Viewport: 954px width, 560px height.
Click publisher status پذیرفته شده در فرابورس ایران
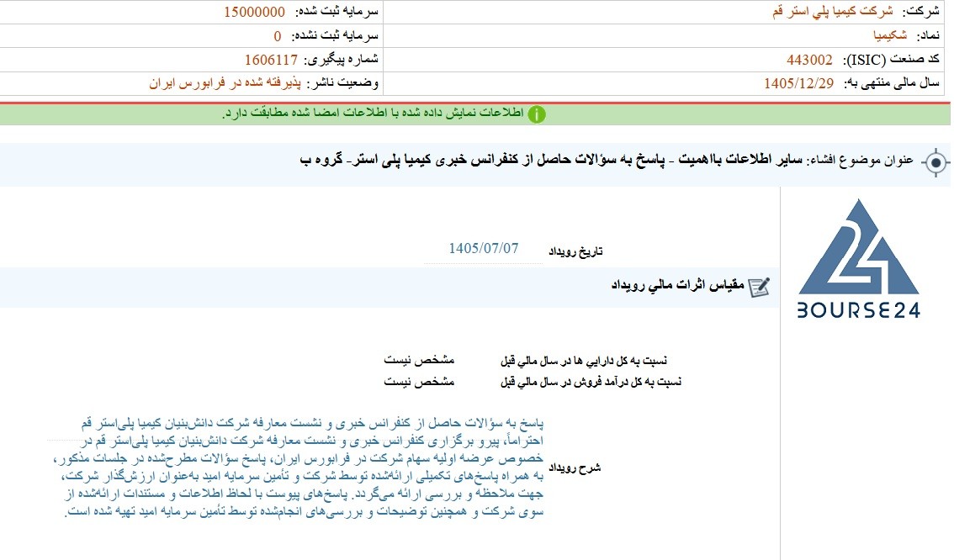(x=225, y=83)
